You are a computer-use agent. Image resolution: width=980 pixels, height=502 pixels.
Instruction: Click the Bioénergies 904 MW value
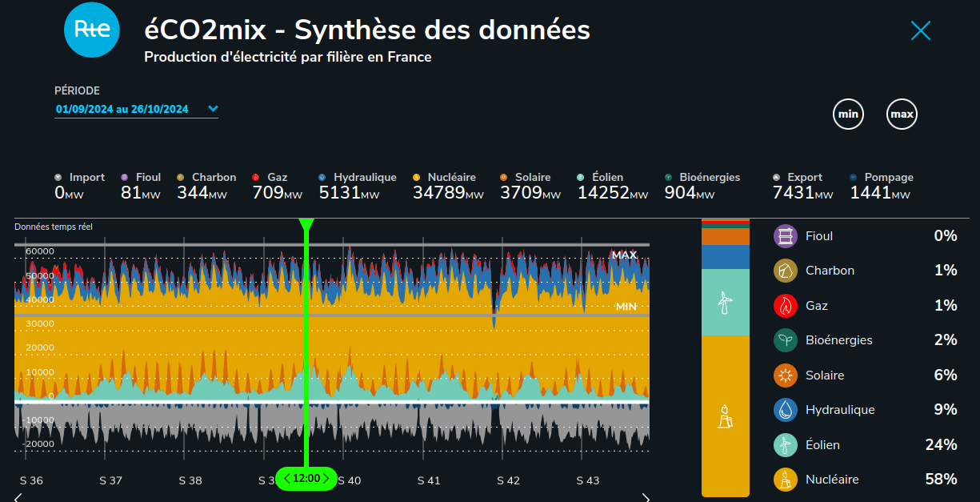coord(690,193)
